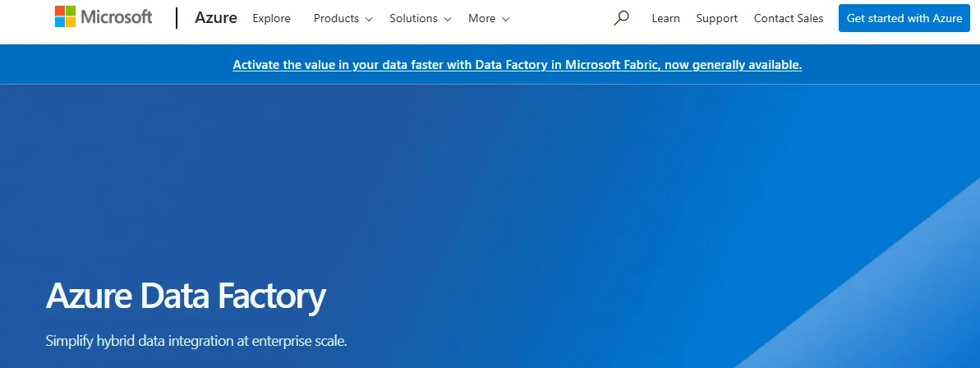
Task: Expand the Products dropdown
Action: [343, 18]
